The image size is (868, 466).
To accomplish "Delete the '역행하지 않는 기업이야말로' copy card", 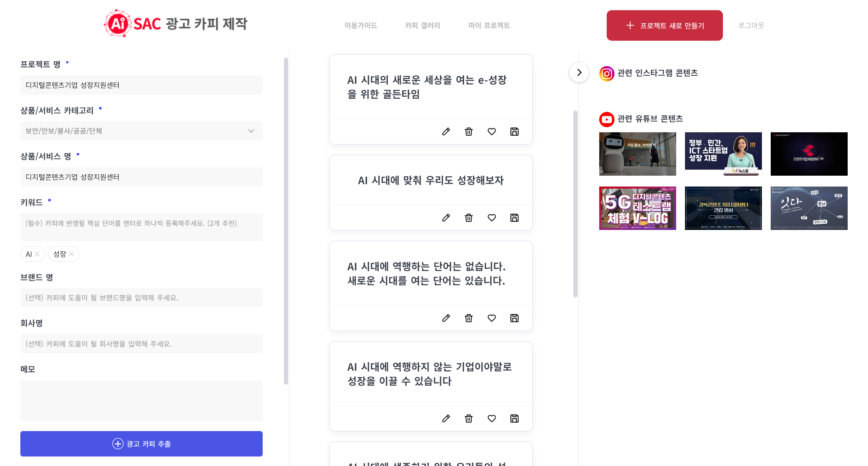I will pos(469,419).
